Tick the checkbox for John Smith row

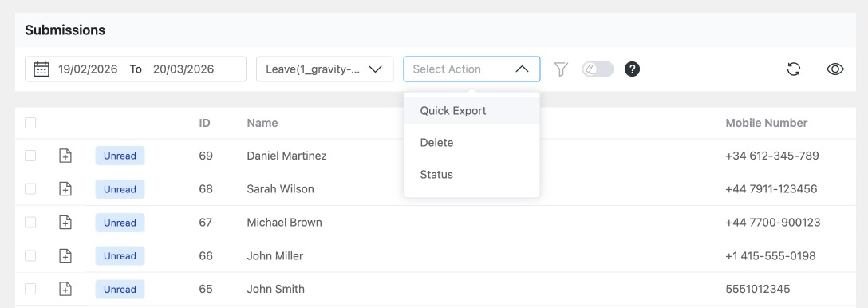pos(30,289)
